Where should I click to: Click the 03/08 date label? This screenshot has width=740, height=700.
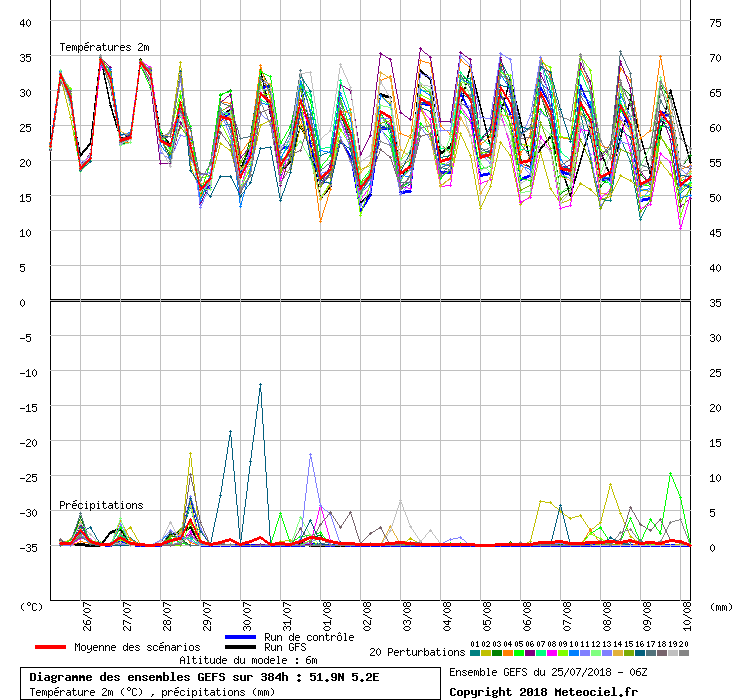407,616
